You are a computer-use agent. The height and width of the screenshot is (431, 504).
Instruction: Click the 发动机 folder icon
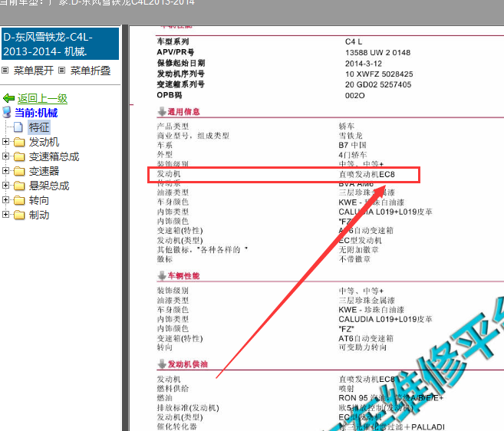coord(19,142)
